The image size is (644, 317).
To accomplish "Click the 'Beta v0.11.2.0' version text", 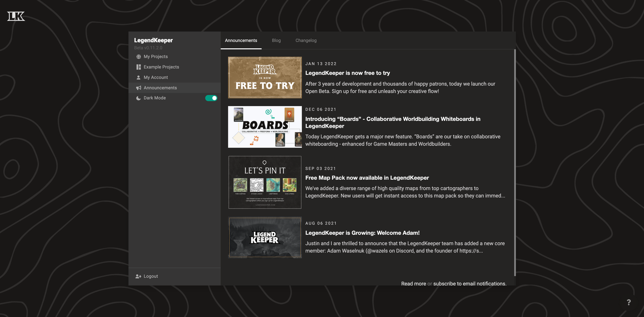I will click(x=148, y=48).
